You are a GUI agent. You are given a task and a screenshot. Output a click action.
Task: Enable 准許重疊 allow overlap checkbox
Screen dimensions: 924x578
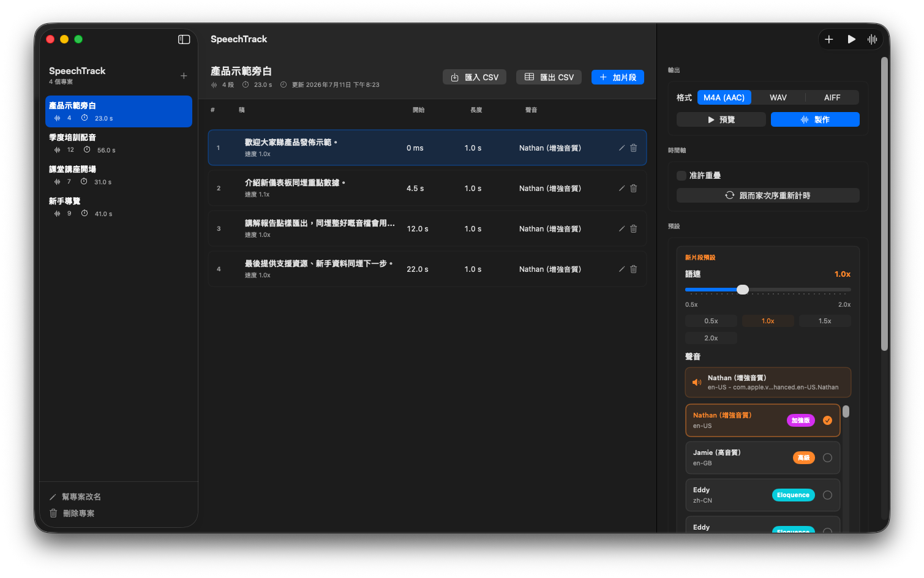[x=682, y=175]
